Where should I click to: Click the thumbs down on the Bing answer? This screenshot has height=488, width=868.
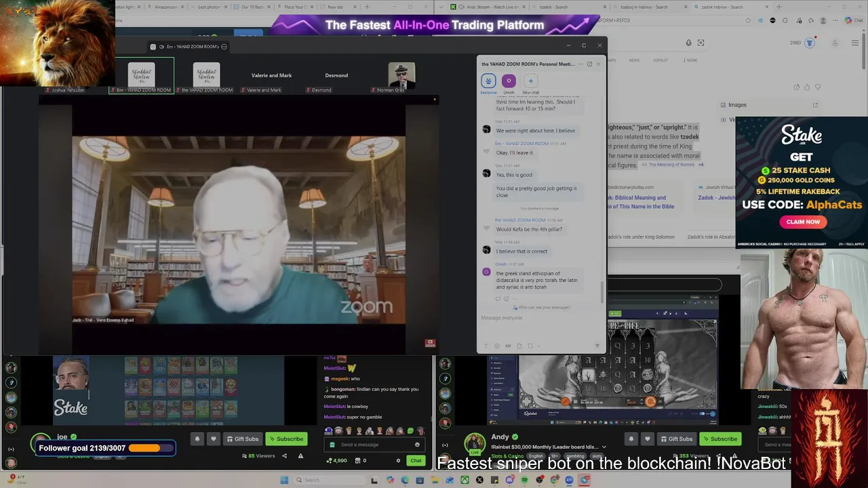coord(818,87)
